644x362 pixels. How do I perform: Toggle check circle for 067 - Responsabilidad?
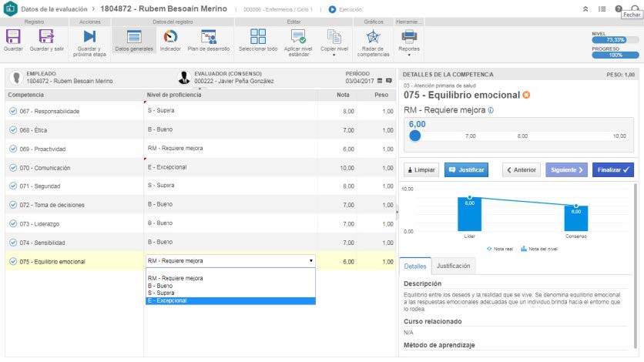13,111
